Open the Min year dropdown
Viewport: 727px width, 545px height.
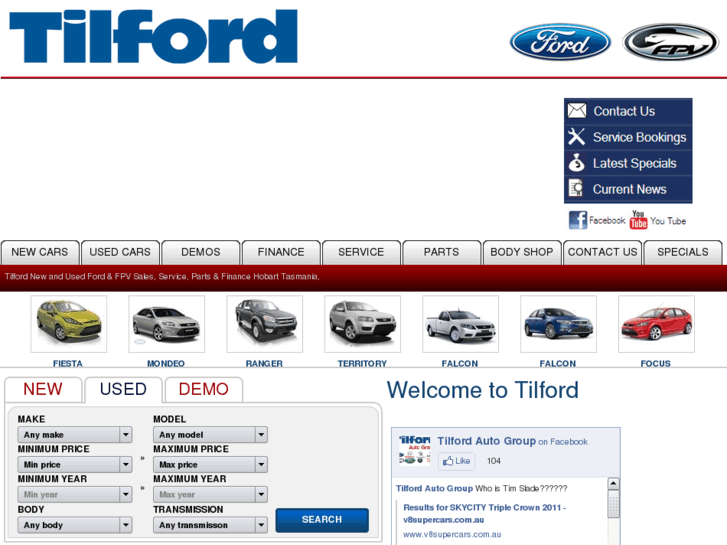pos(75,494)
